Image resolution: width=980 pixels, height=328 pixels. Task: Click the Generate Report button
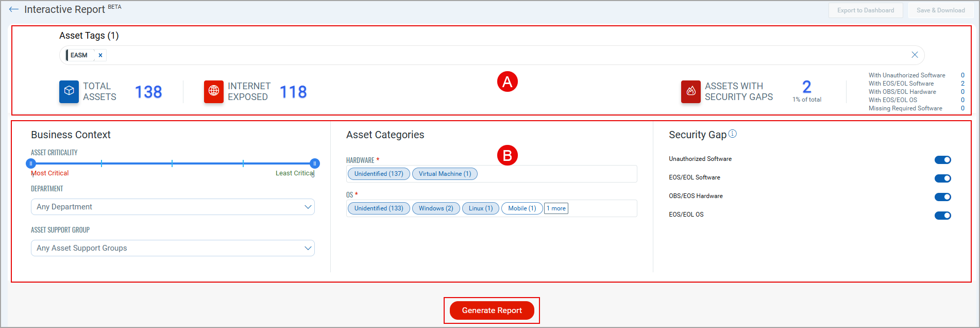point(492,310)
